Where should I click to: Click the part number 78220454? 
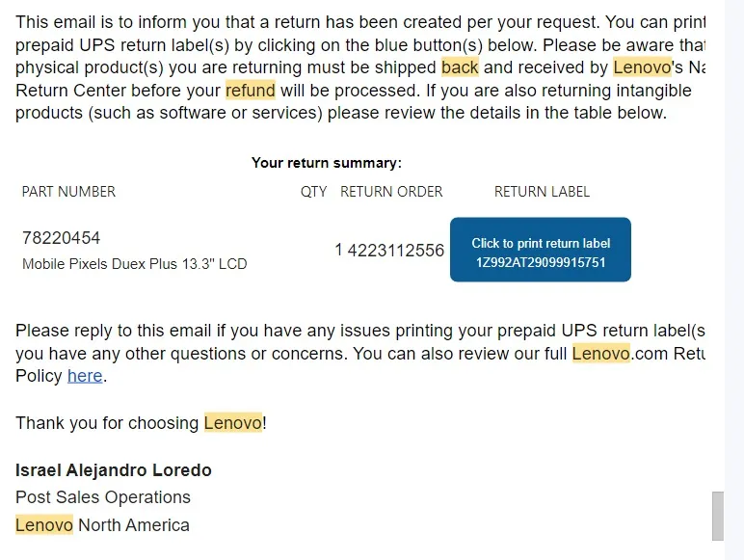coord(62,238)
